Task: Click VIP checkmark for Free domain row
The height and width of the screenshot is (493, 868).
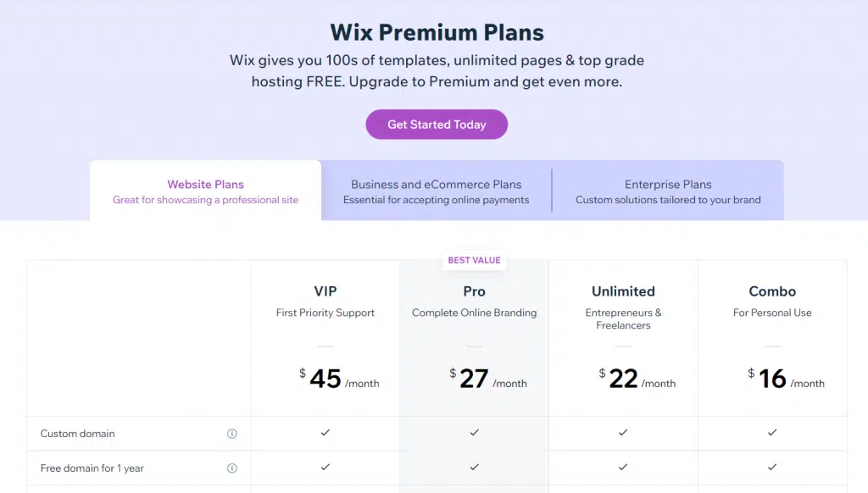Action: pyautogui.click(x=325, y=467)
